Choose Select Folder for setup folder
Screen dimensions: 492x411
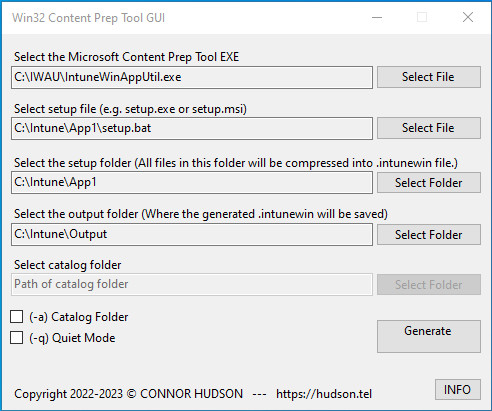pos(429,183)
